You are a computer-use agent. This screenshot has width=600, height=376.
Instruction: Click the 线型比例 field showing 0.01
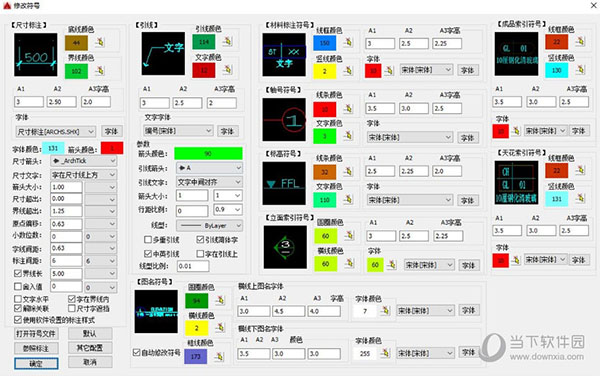(193, 266)
